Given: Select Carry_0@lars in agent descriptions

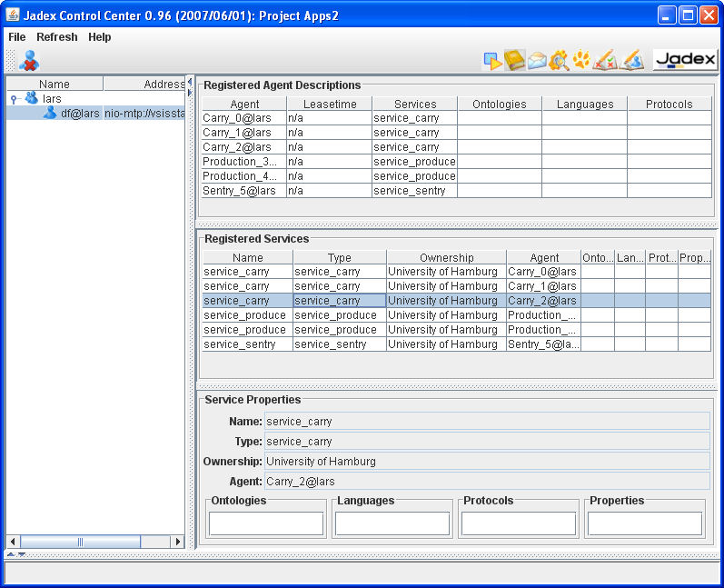Looking at the screenshot, I should [244, 118].
